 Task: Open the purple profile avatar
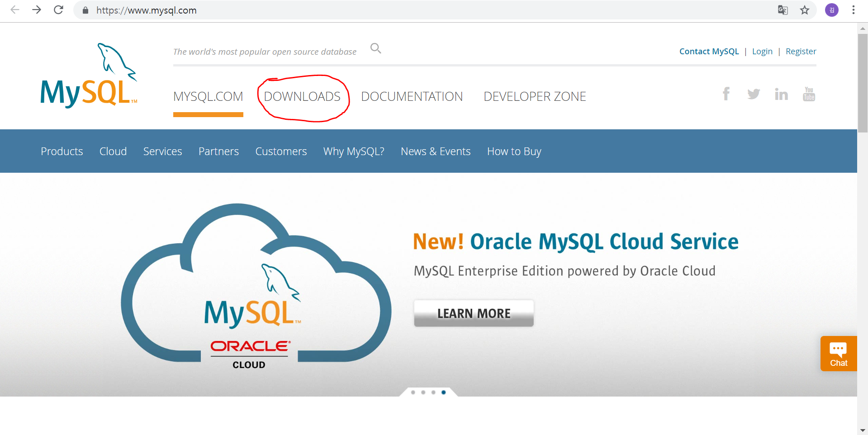tap(832, 10)
